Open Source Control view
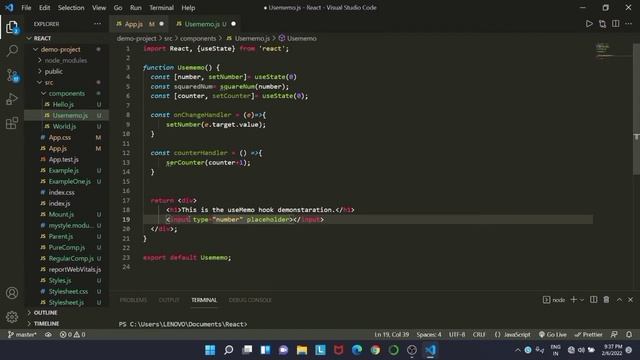 pyautogui.click(x=12, y=76)
